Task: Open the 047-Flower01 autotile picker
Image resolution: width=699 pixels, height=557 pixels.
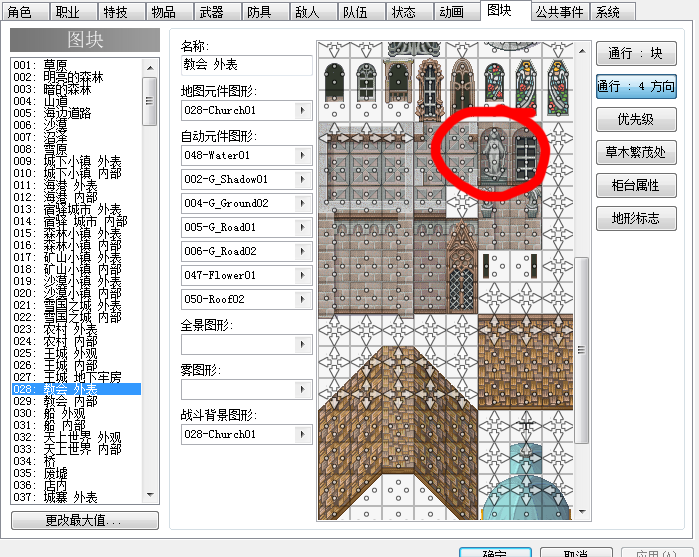Action: coord(303,275)
